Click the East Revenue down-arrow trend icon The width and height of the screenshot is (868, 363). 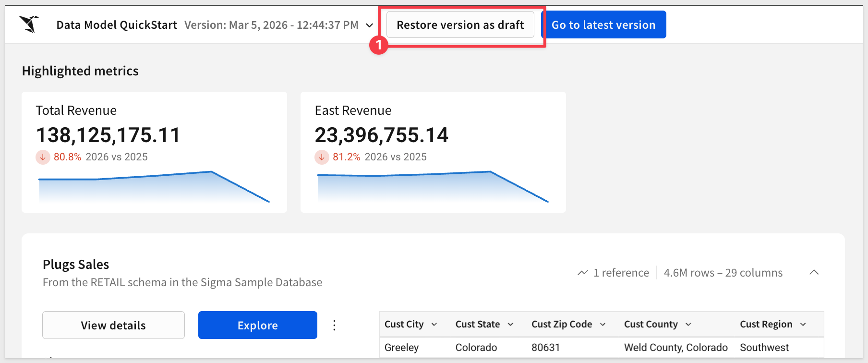click(x=322, y=157)
